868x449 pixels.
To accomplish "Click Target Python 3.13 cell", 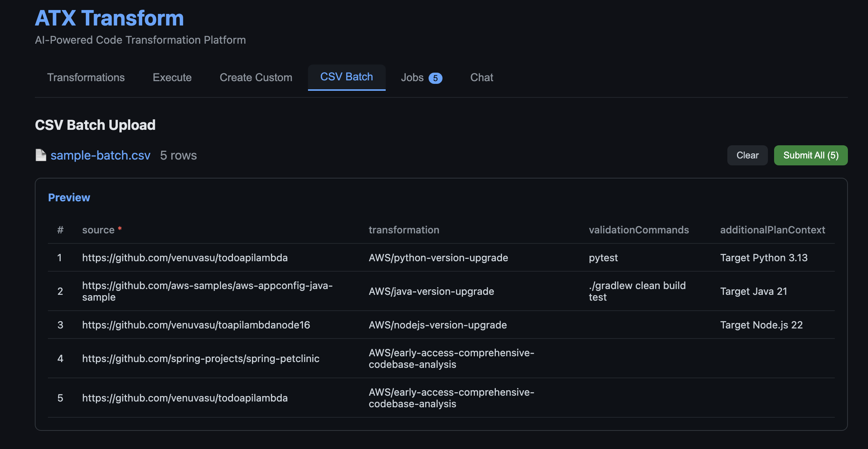I will [x=764, y=258].
